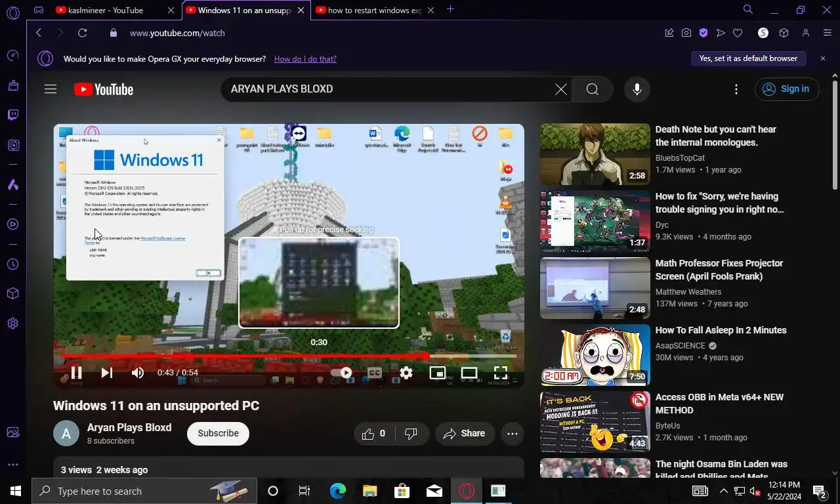Toggle the autoplay switch

pyautogui.click(x=341, y=373)
